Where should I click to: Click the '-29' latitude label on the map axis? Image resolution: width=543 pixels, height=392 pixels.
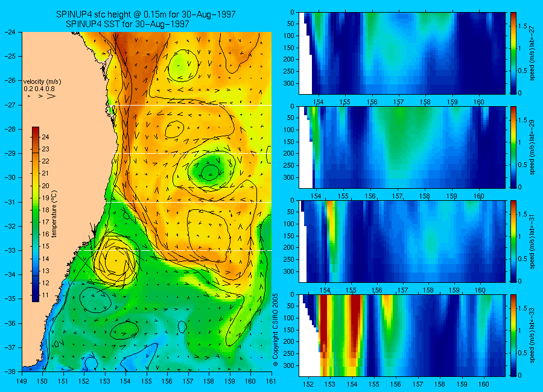click(x=9, y=153)
